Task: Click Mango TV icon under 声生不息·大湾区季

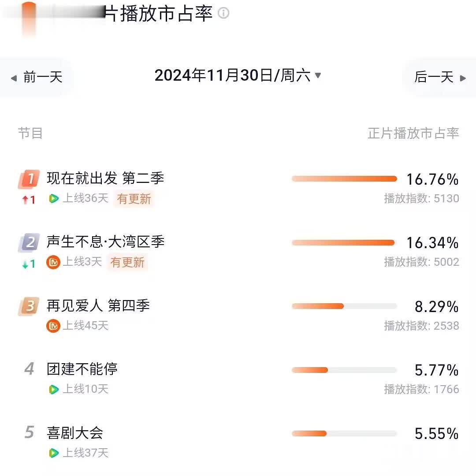Action: [x=53, y=262]
